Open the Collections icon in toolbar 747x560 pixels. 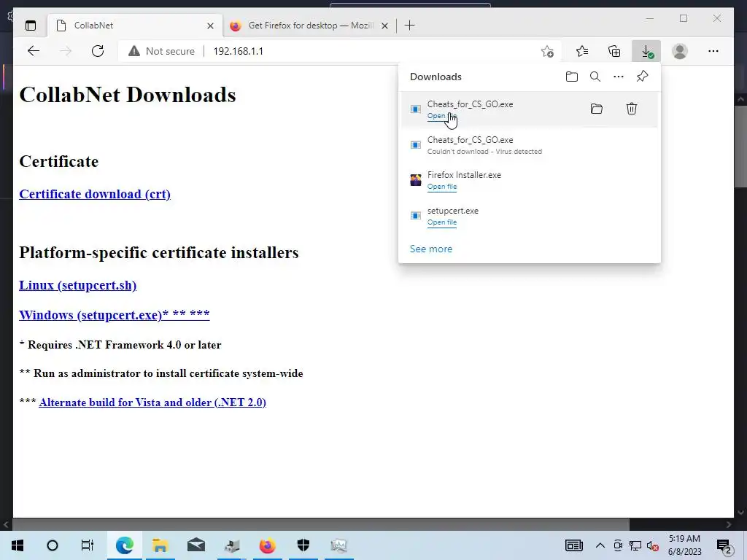pos(614,51)
